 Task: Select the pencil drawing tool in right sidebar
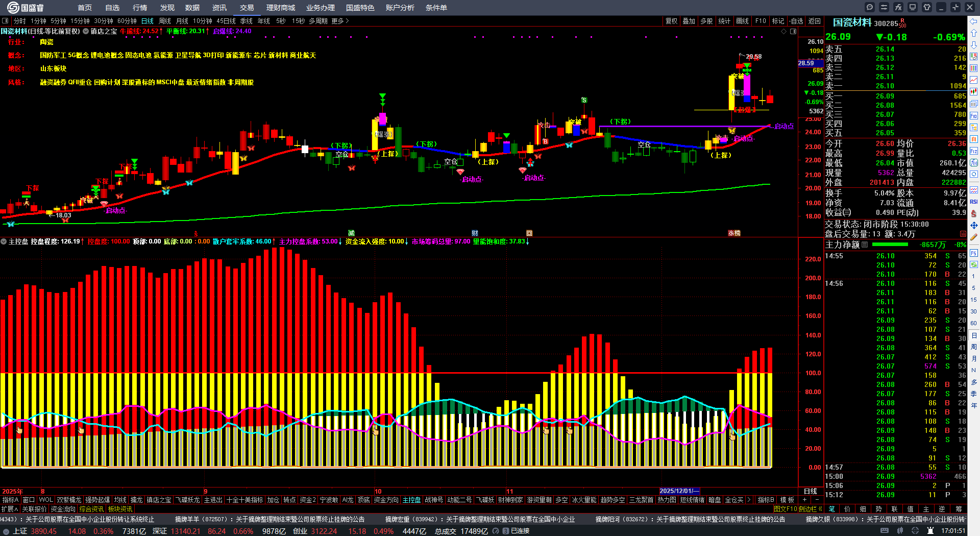(974, 237)
